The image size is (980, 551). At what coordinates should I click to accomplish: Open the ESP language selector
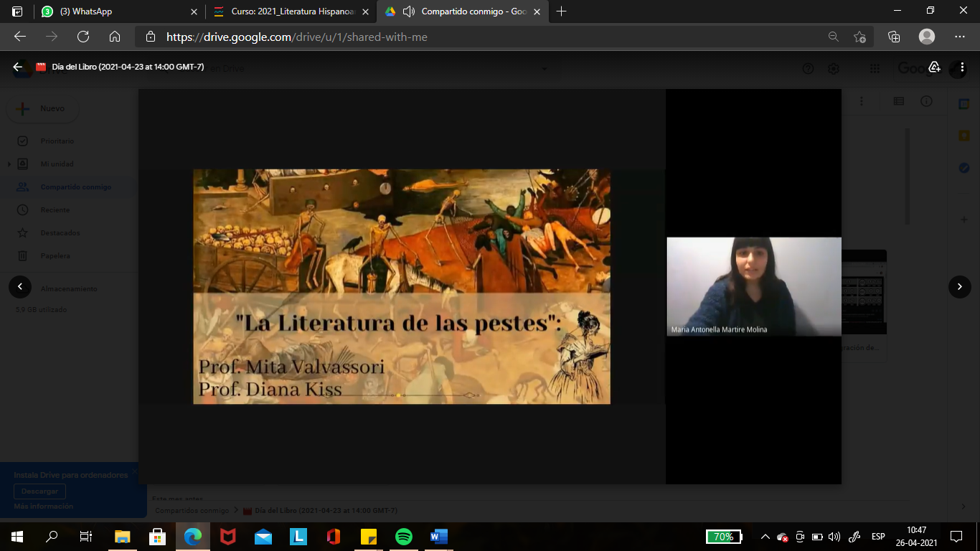click(x=878, y=537)
